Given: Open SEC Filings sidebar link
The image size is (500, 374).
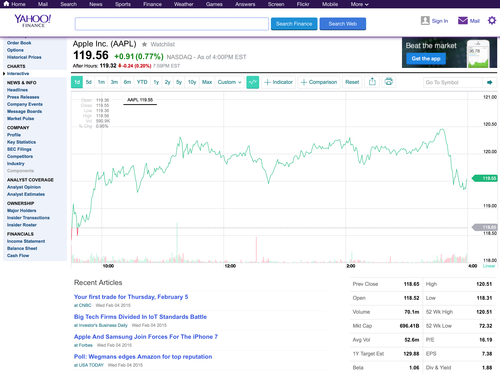Looking at the screenshot, I should [19, 149].
